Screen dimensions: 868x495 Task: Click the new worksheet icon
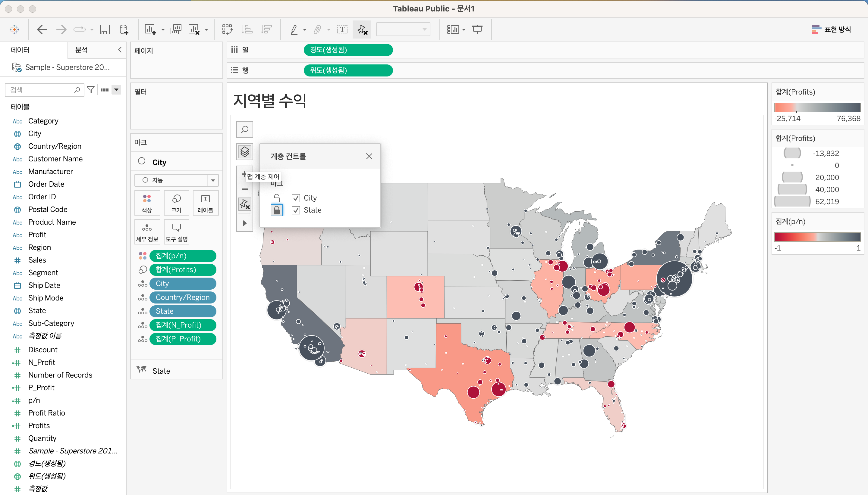pos(150,30)
